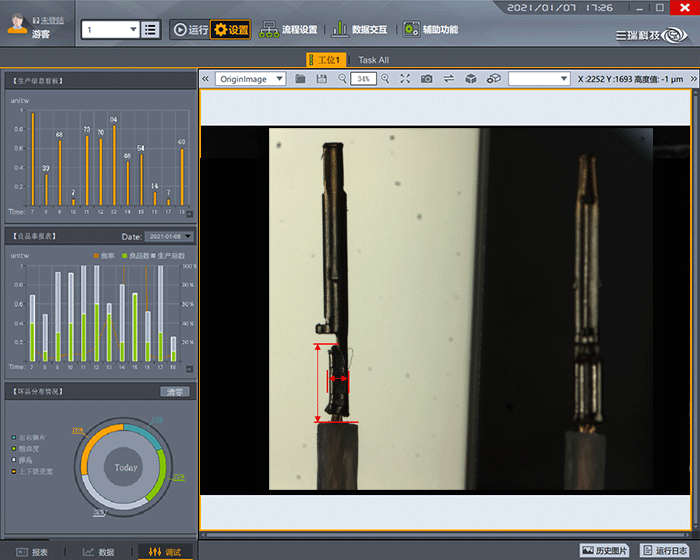Click the 运行日志 document icon
Image resolution: width=700 pixels, height=560 pixels.
[648, 550]
